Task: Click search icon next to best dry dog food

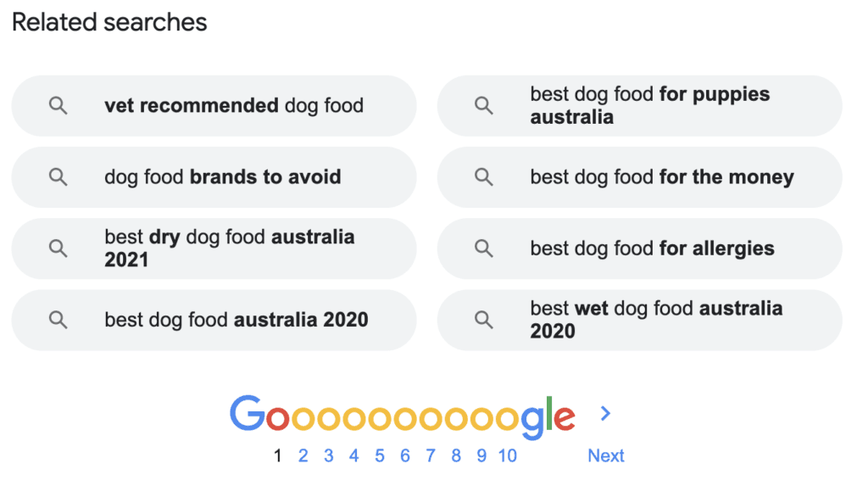Action: (58, 249)
